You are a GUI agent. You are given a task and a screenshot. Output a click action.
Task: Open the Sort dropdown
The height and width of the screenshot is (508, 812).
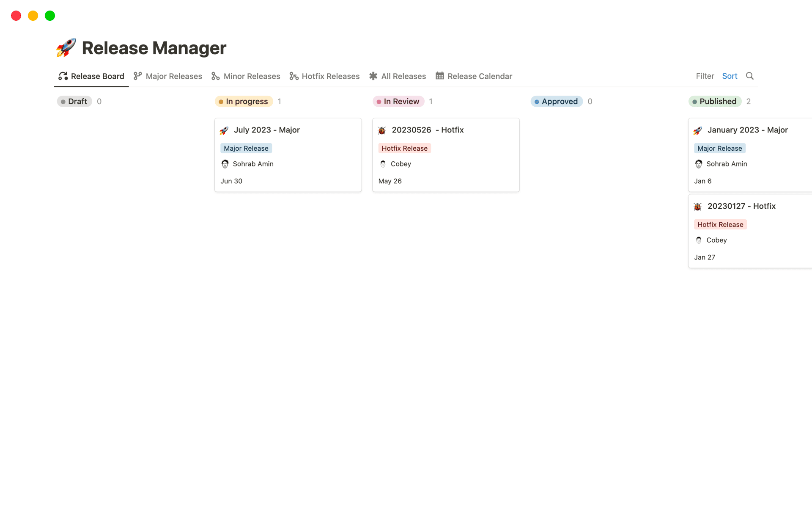point(730,76)
